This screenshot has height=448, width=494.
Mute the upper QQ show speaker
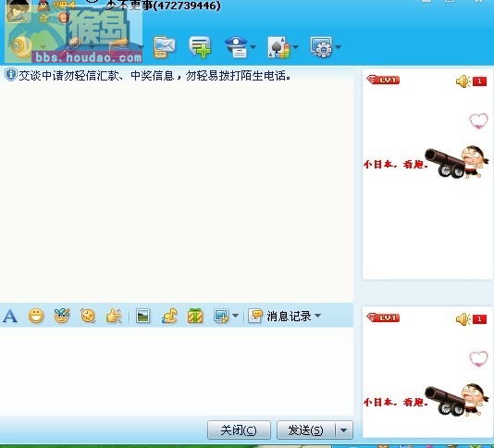pos(463,81)
